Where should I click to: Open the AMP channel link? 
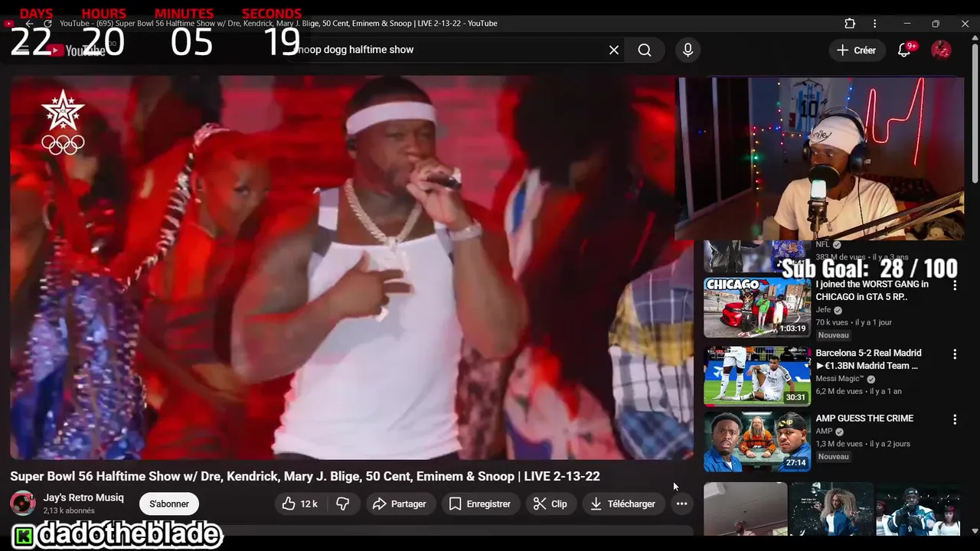pos(824,431)
